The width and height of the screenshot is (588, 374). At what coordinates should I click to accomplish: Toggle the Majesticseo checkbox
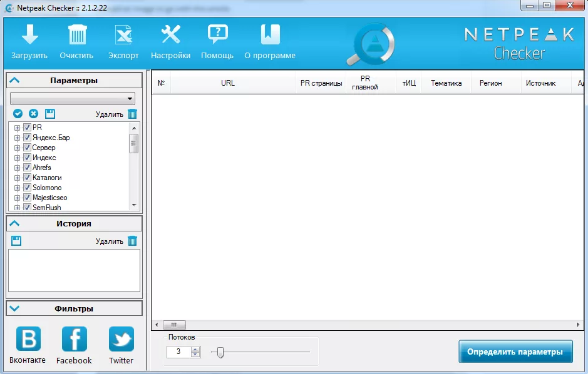27,197
